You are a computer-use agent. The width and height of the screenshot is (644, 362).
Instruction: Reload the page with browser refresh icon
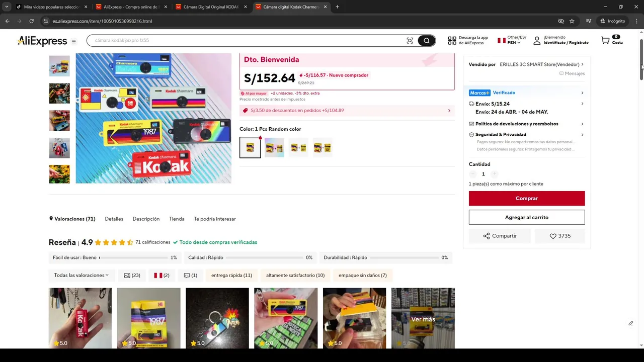point(31,21)
